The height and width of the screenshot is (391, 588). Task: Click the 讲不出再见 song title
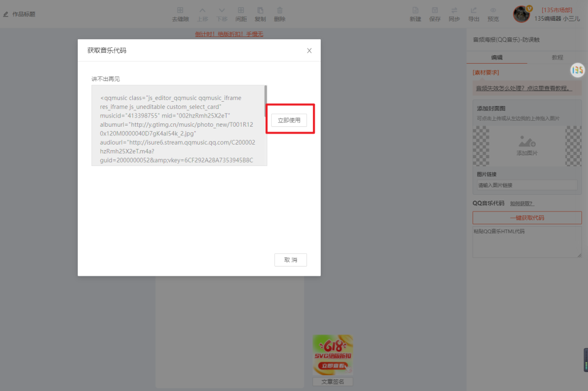point(106,79)
